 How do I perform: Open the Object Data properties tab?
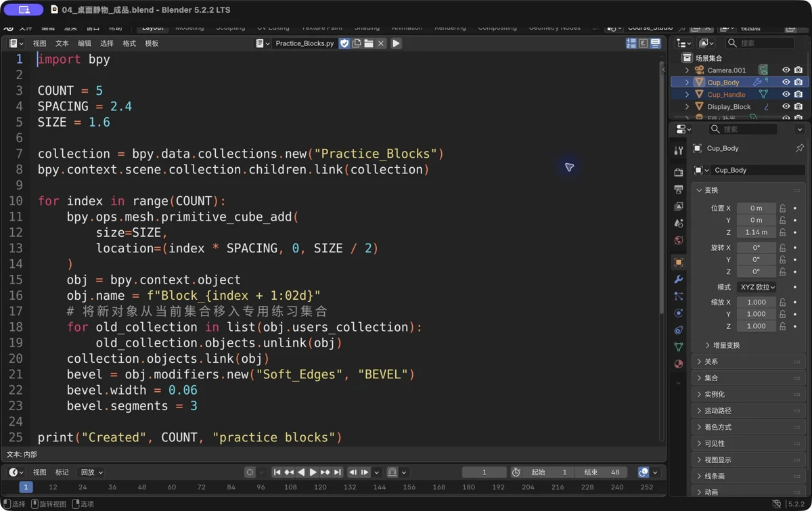pos(679,347)
